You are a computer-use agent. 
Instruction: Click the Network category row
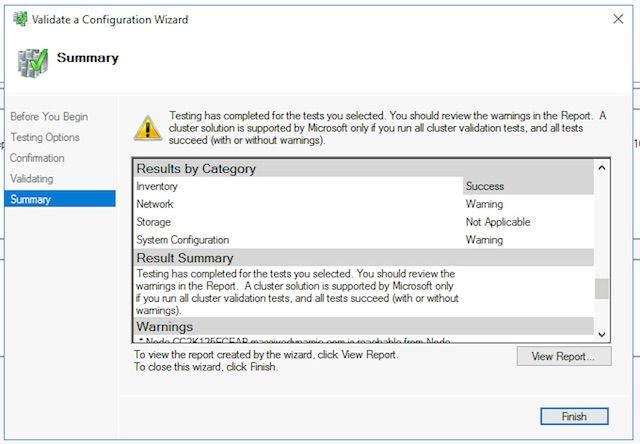pyautogui.click(x=300, y=204)
